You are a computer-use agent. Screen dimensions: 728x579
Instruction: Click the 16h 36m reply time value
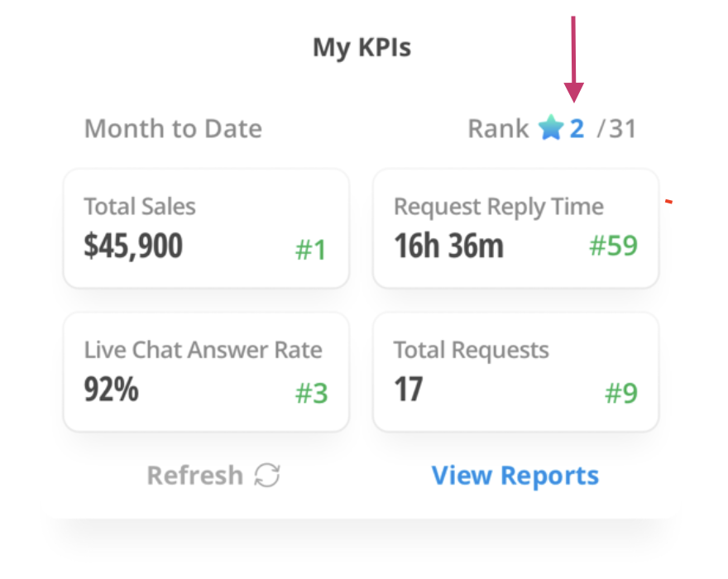[x=448, y=246]
